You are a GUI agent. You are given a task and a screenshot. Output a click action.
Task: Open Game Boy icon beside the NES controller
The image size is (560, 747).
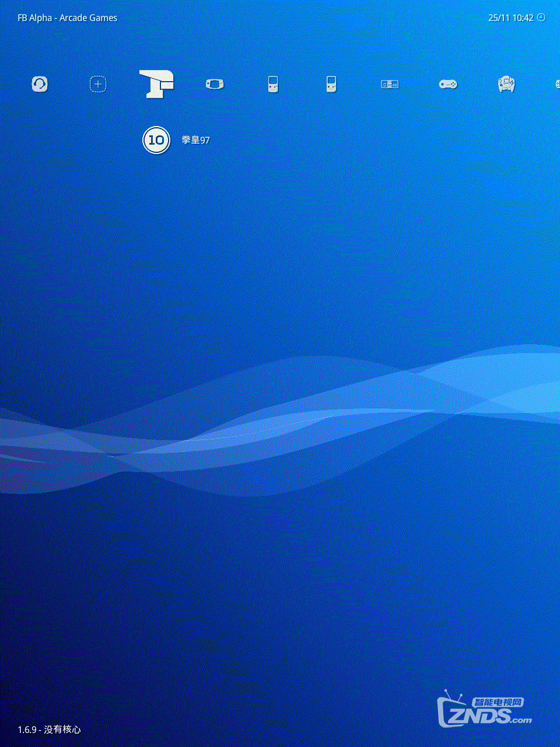pos(331,84)
